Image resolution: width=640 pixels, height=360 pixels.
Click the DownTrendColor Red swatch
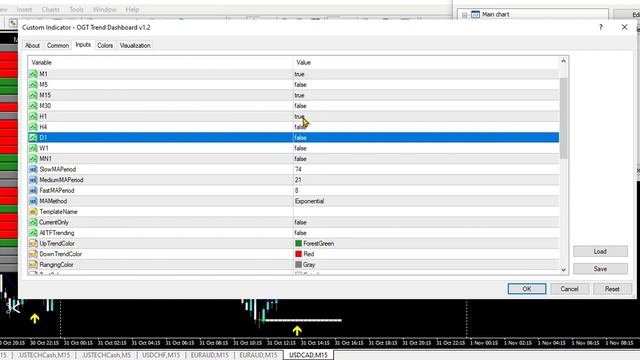(298, 254)
